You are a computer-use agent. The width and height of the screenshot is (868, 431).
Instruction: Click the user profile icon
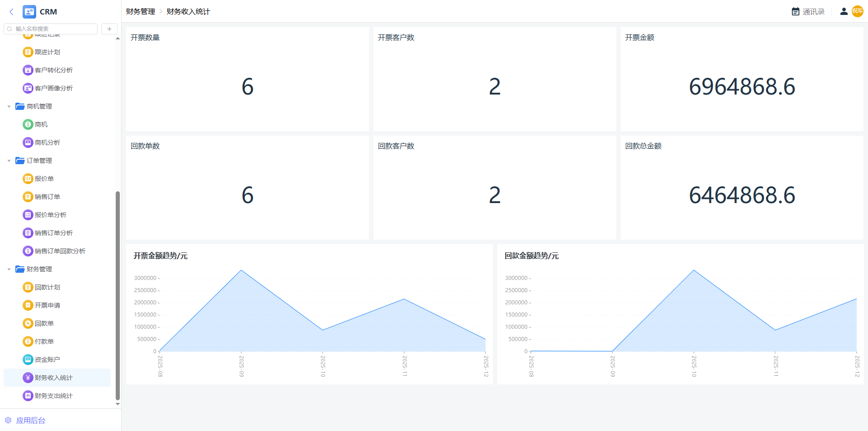[844, 12]
